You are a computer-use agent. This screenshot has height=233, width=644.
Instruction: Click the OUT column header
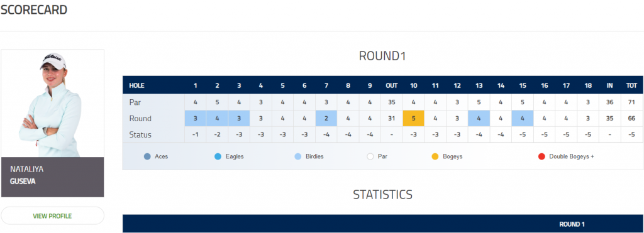pyautogui.click(x=391, y=86)
